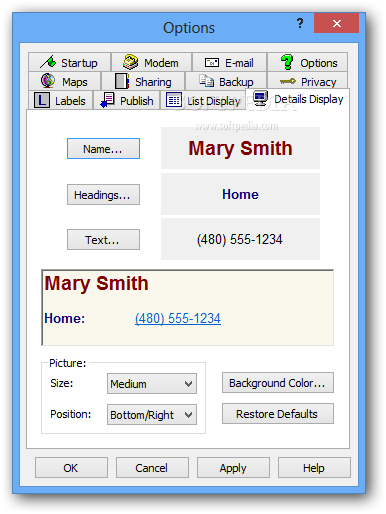Click the Cancel button
Screen dimensions: 386x514
pyautogui.click(x=152, y=468)
